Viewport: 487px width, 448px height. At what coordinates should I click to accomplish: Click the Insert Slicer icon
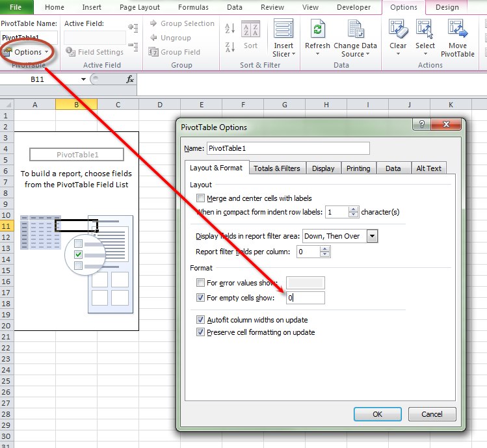pos(283,29)
